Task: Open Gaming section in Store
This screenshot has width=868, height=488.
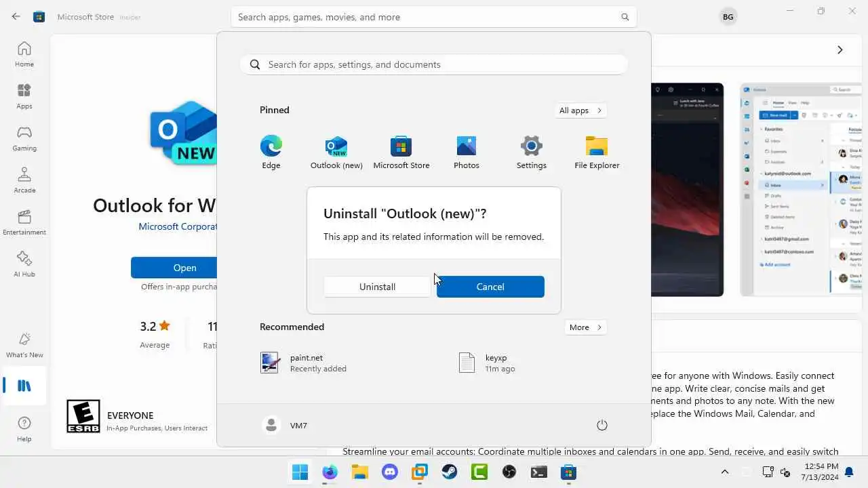Action: [x=24, y=138]
